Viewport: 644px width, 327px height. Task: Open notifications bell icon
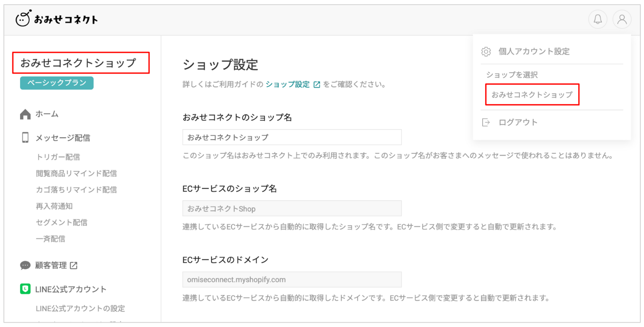598,19
